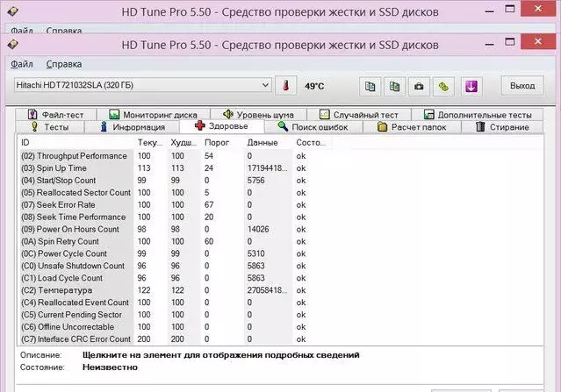561x392 pixels.
Task: Click the copy info to clipboard icon
Action: click(370, 86)
